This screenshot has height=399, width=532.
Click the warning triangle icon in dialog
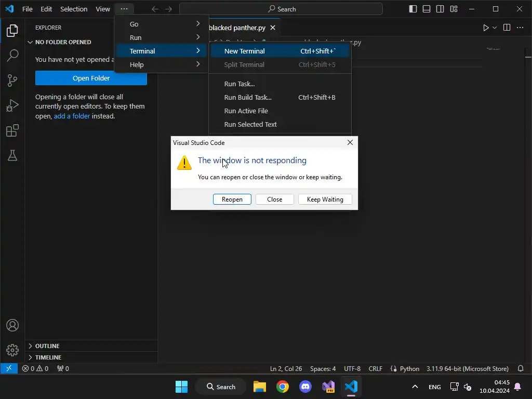click(x=184, y=163)
